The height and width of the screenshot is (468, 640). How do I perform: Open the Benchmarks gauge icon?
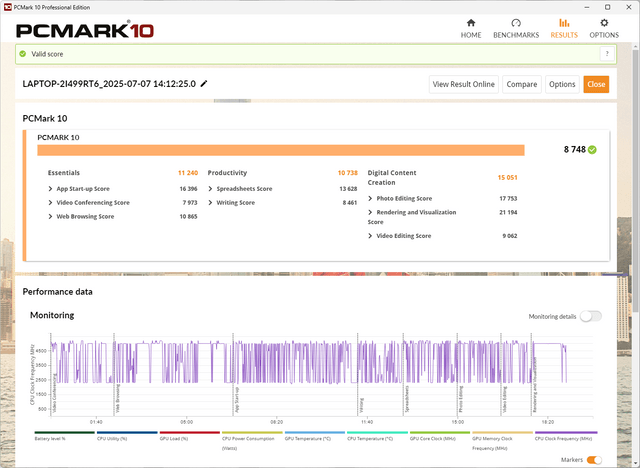coord(516,23)
